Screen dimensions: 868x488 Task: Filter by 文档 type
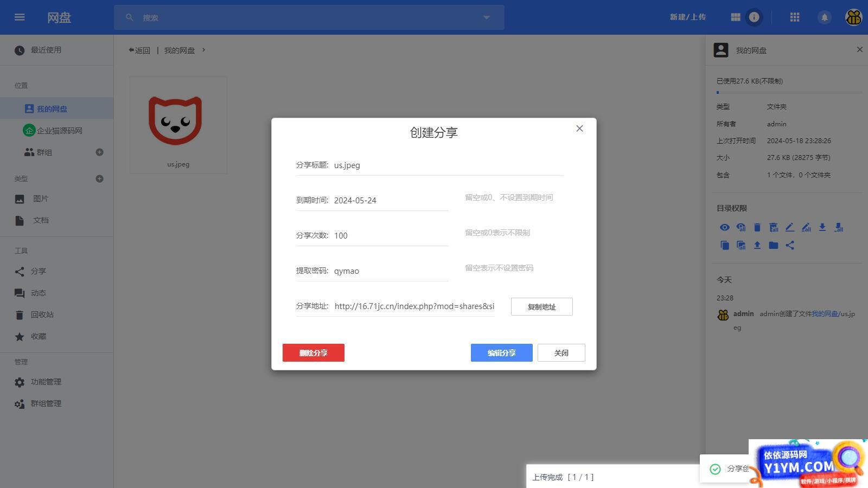click(56, 220)
